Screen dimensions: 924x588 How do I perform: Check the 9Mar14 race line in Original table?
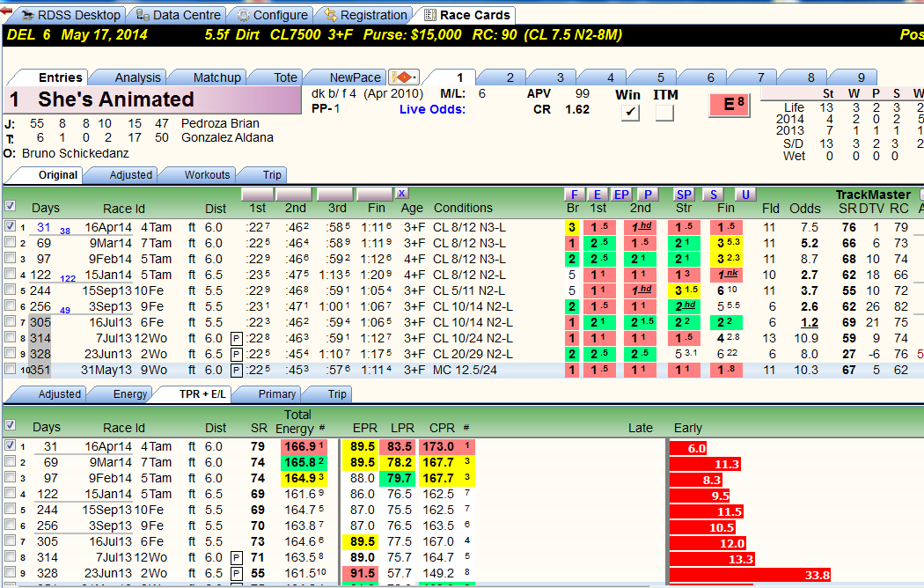coord(10,242)
